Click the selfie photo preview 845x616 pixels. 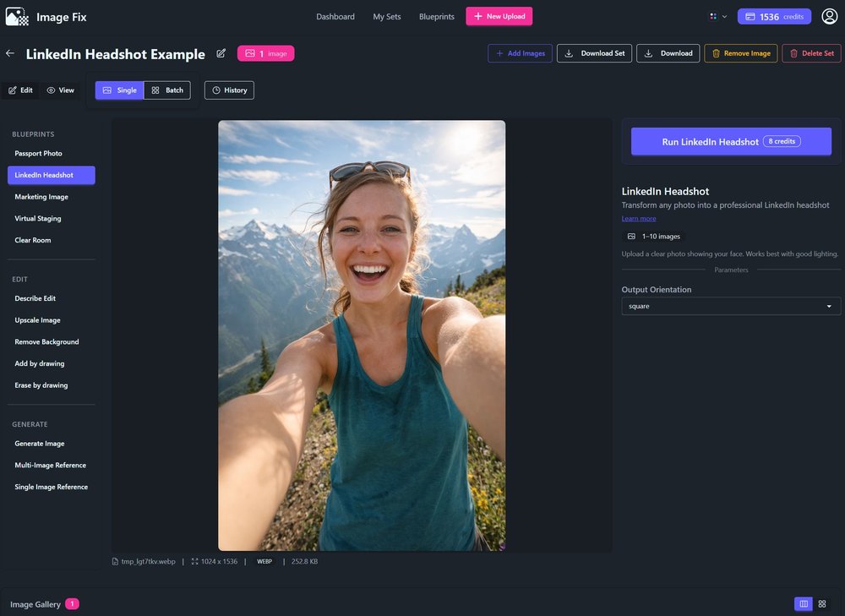[x=362, y=335]
